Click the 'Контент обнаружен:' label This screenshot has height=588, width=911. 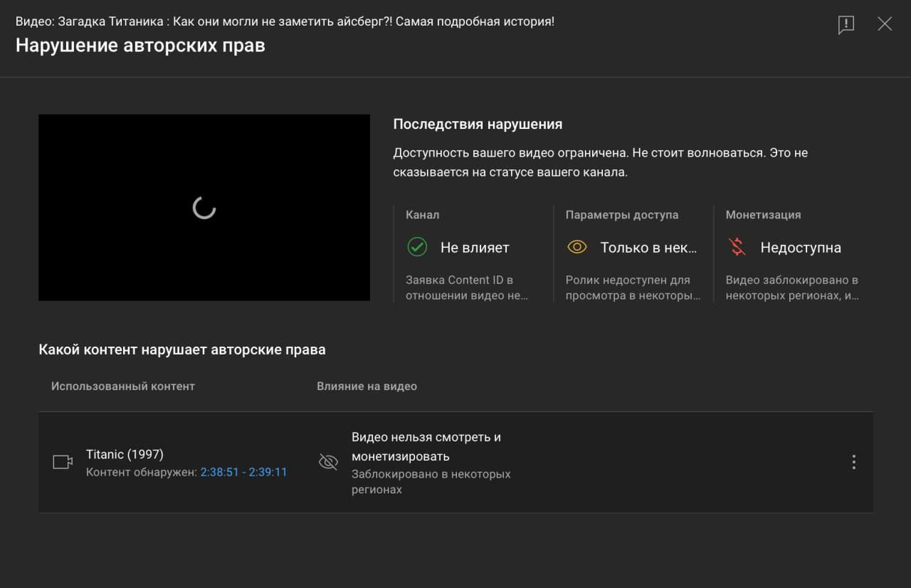[x=142, y=472]
